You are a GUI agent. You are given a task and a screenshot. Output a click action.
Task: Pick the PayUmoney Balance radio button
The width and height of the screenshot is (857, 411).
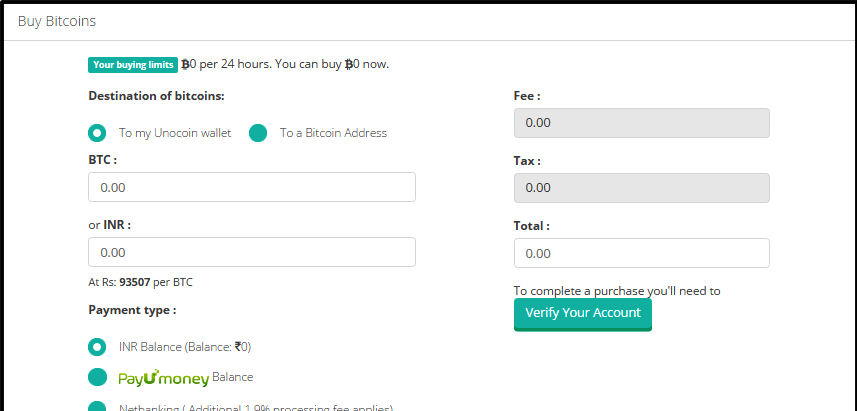pyautogui.click(x=97, y=377)
